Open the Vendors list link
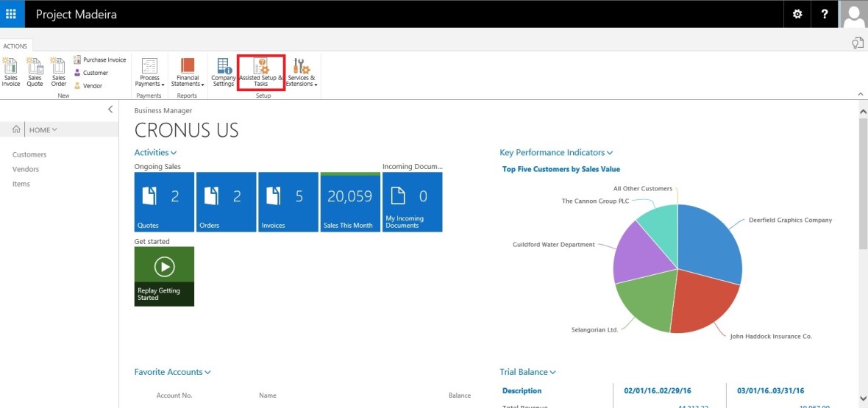 [26, 169]
